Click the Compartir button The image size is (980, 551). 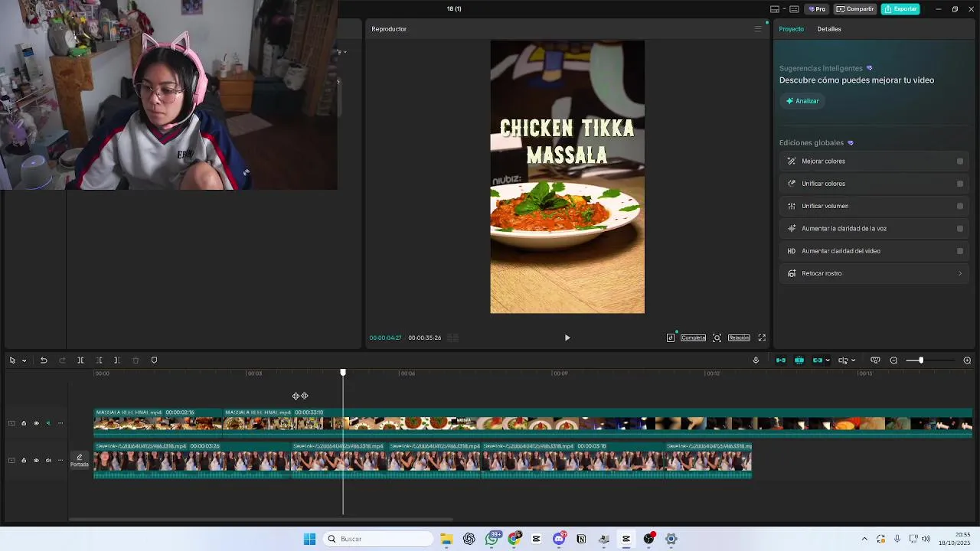click(x=855, y=9)
